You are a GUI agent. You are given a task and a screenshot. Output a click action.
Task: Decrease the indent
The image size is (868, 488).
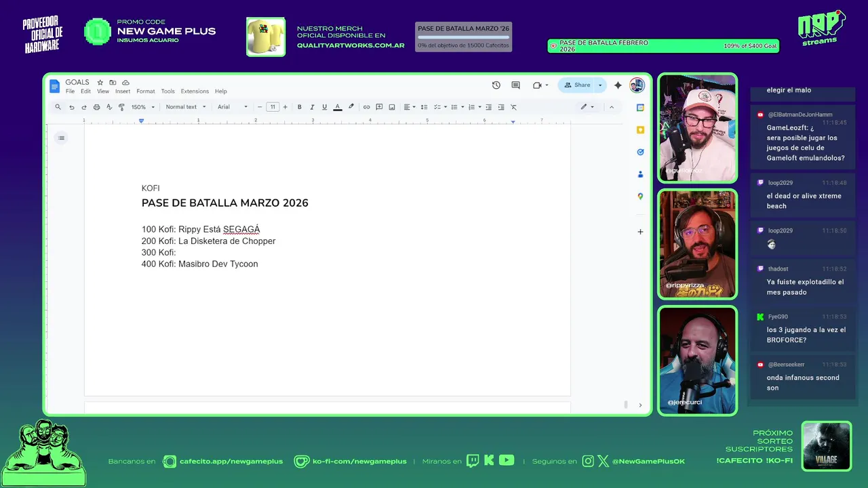[x=488, y=107]
